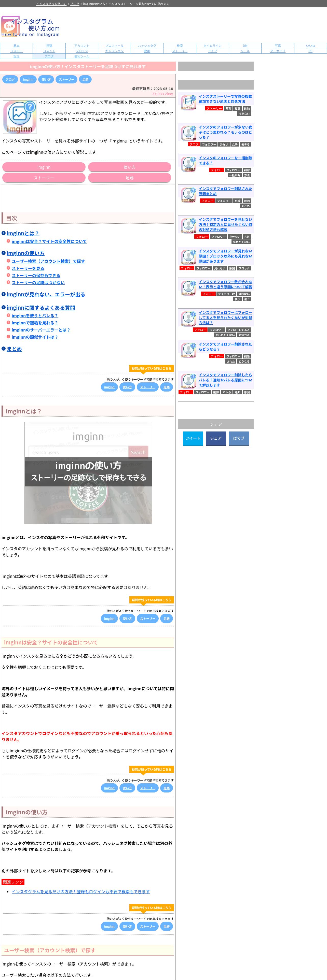327x980 pixels.
Task: Click the pink ストーリー jump button
Action: [x=44, y=178]
